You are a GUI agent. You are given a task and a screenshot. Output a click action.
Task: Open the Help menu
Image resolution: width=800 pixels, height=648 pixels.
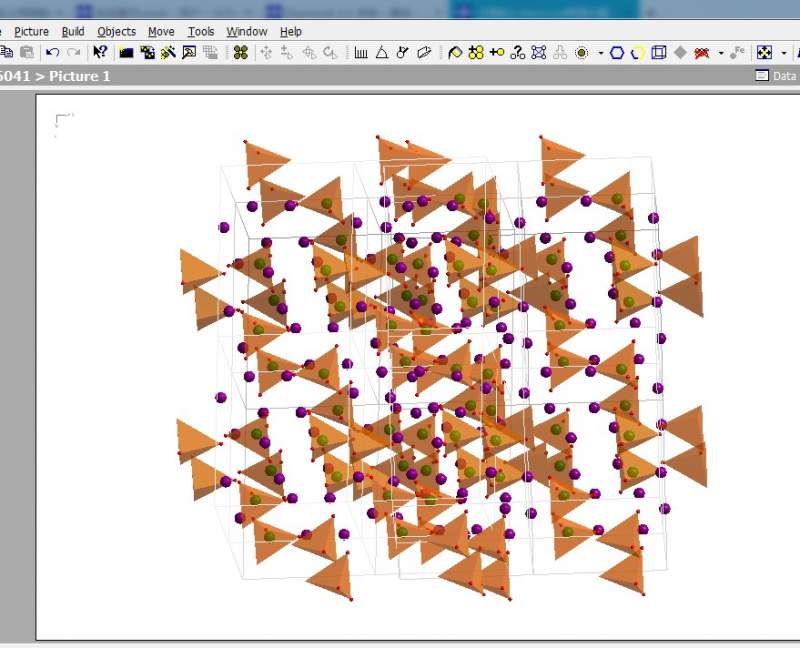[291, 32]
